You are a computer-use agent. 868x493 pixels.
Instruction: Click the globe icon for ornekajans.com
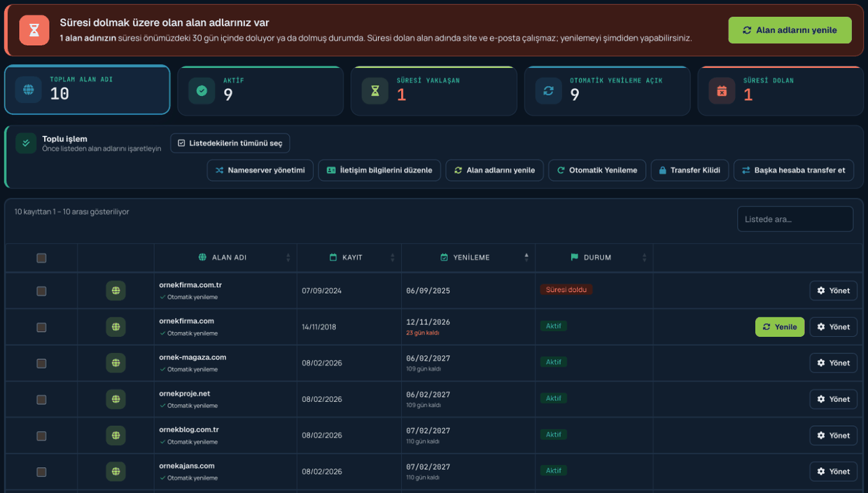115,471
